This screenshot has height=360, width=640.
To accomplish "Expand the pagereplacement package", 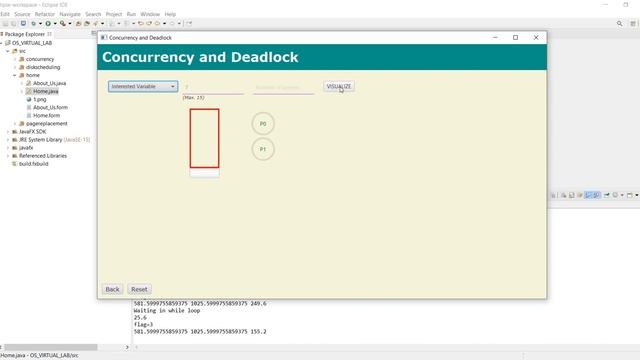I will (15, 124).
